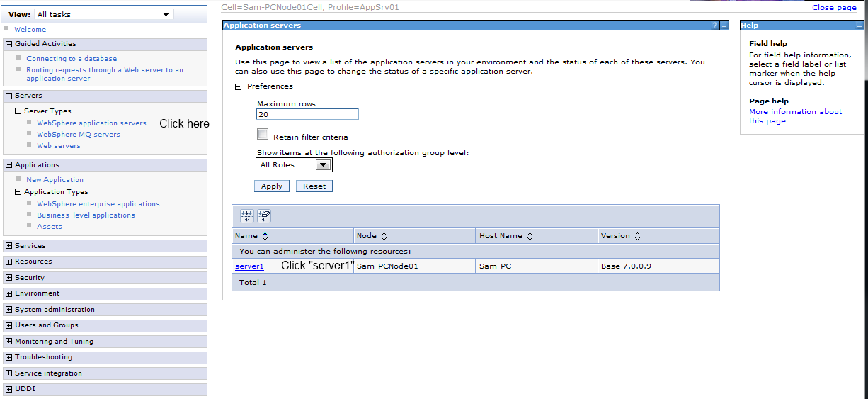Viewport: 868px width, 399px height.
Task: Expand the Resources section
Action: [9, 262]
